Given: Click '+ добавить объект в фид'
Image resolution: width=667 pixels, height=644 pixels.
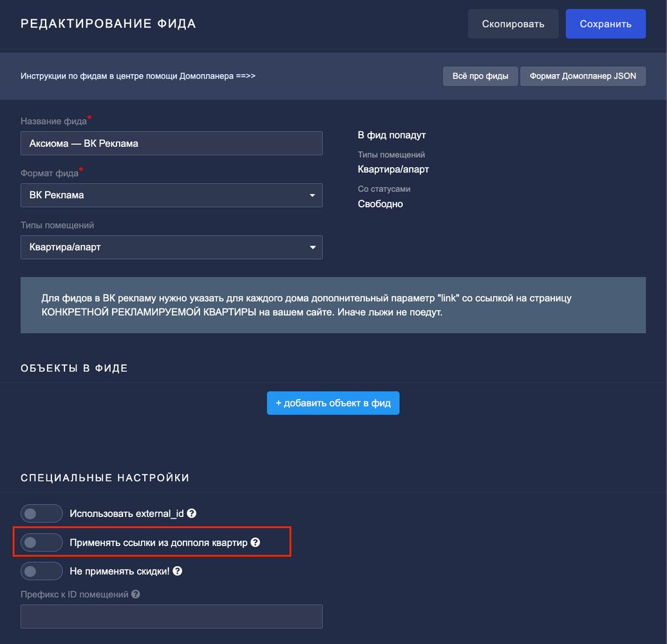Looking at the screenshot, I should coord(333,403).
